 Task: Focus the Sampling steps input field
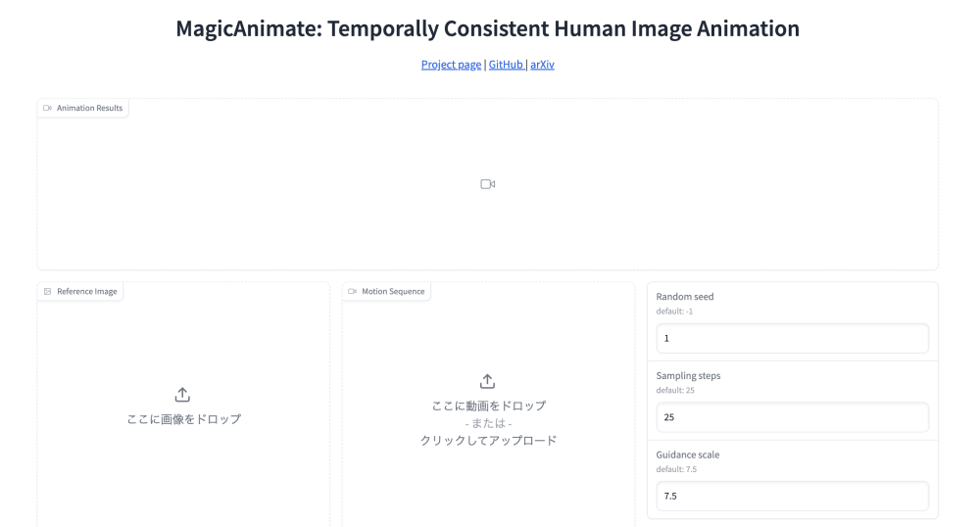pyautogui.click(x=792, y=417)
